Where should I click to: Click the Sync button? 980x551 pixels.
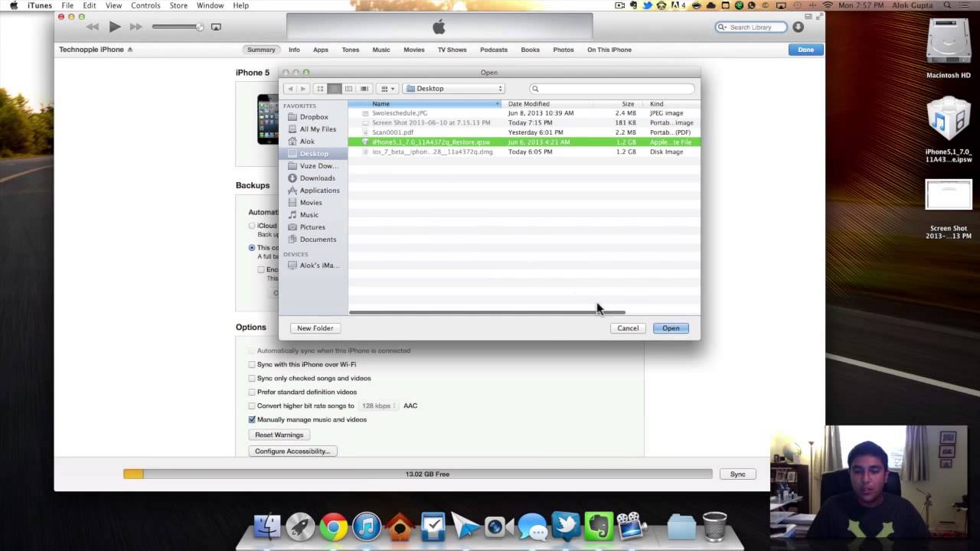737,474
